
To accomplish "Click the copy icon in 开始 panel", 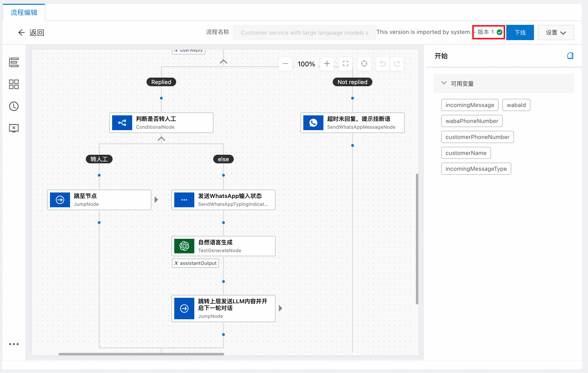I will [x=570, y=56].
